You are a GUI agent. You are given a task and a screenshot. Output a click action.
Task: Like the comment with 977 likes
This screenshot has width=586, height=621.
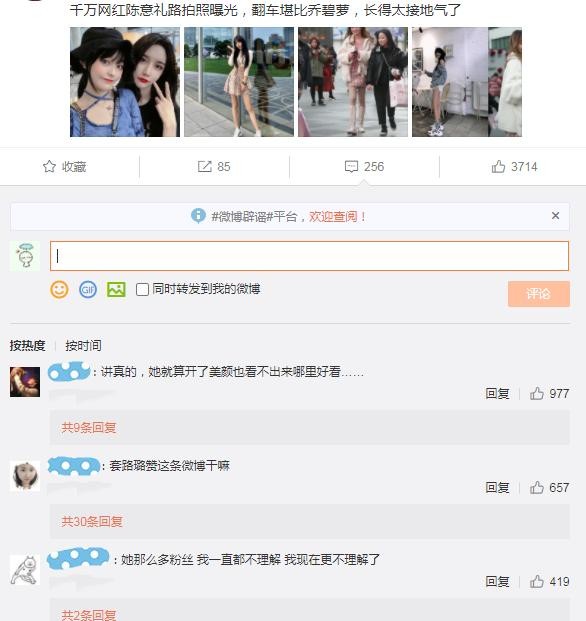[537, 393]
